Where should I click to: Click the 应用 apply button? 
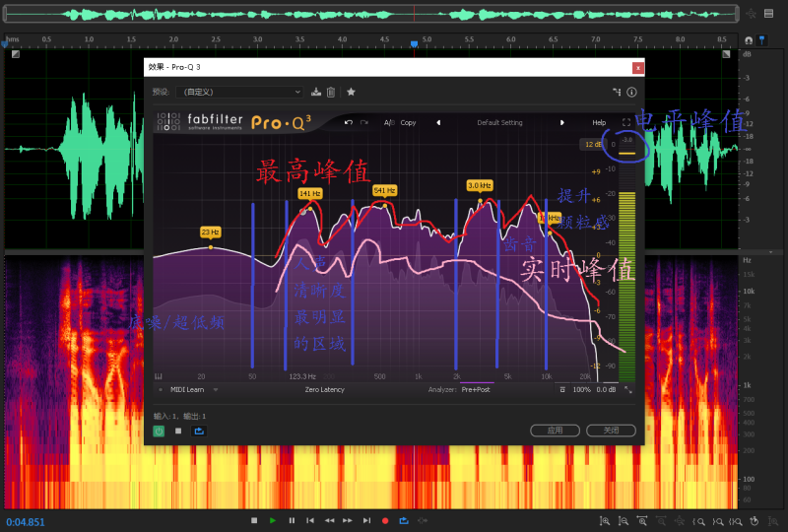(x=555, y=431)
